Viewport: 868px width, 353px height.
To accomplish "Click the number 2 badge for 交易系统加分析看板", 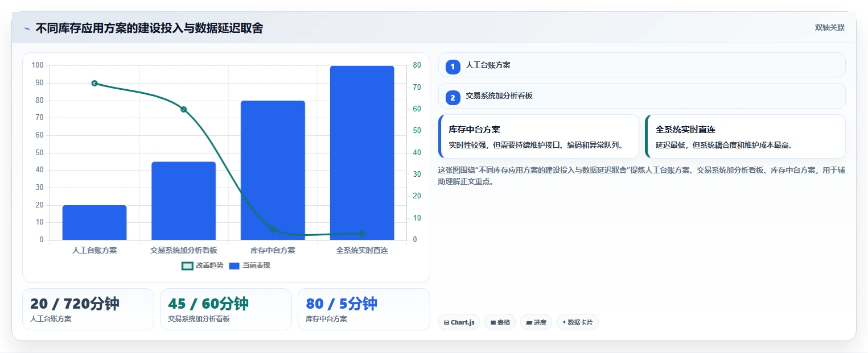I will (452, 98).
